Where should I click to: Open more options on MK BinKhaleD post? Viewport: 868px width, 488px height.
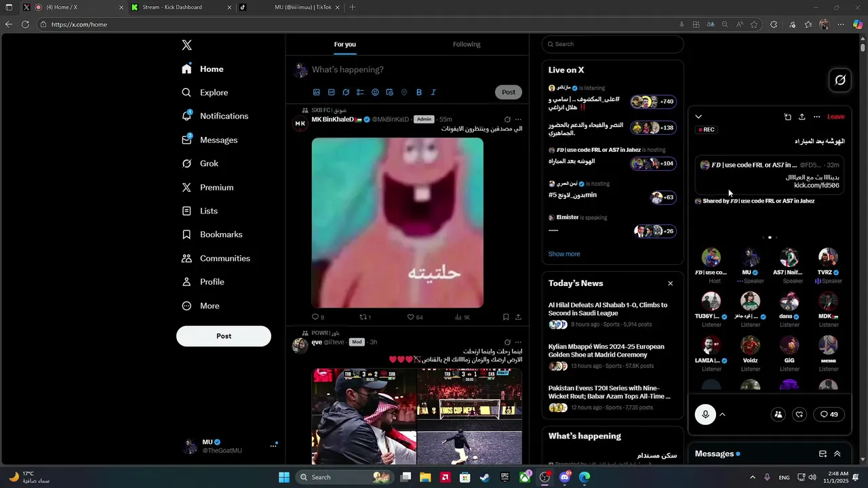pos(518,119)
